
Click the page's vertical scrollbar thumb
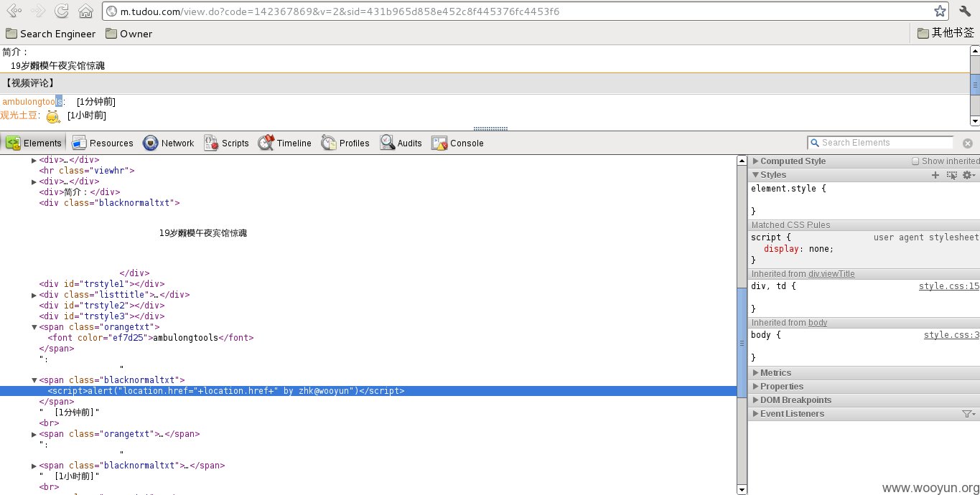(x=975, y=84)
